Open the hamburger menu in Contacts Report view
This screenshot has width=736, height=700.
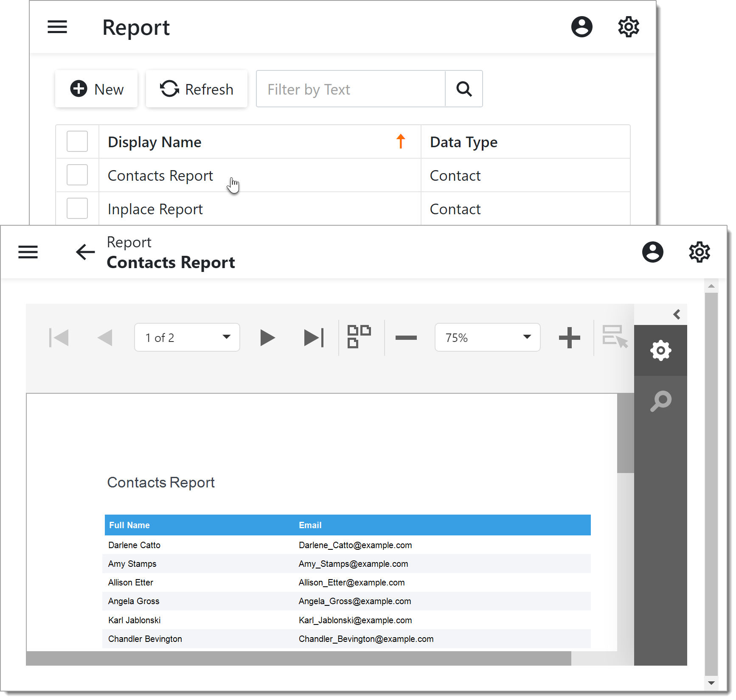pos(28,252)
